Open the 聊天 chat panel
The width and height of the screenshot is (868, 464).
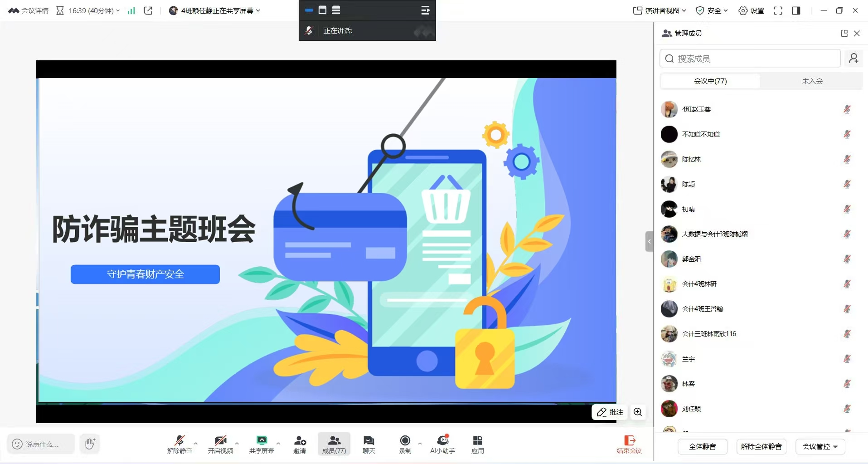(368, 444)
